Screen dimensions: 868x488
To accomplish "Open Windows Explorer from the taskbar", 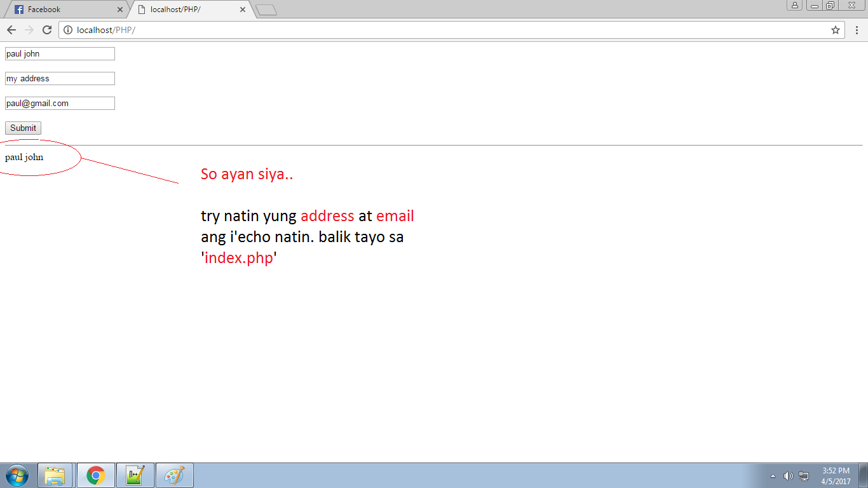I will pos(56,475).
